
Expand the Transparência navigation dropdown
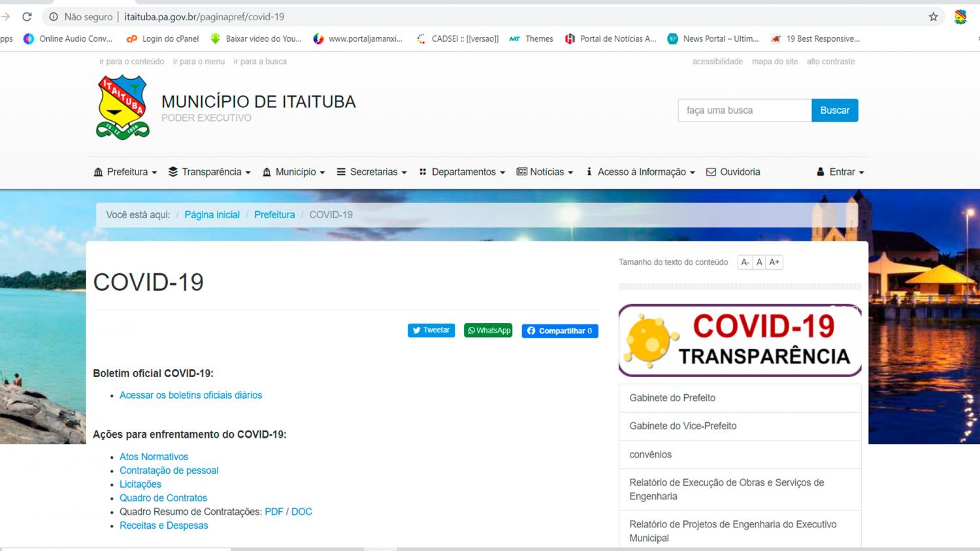(209, 172)
